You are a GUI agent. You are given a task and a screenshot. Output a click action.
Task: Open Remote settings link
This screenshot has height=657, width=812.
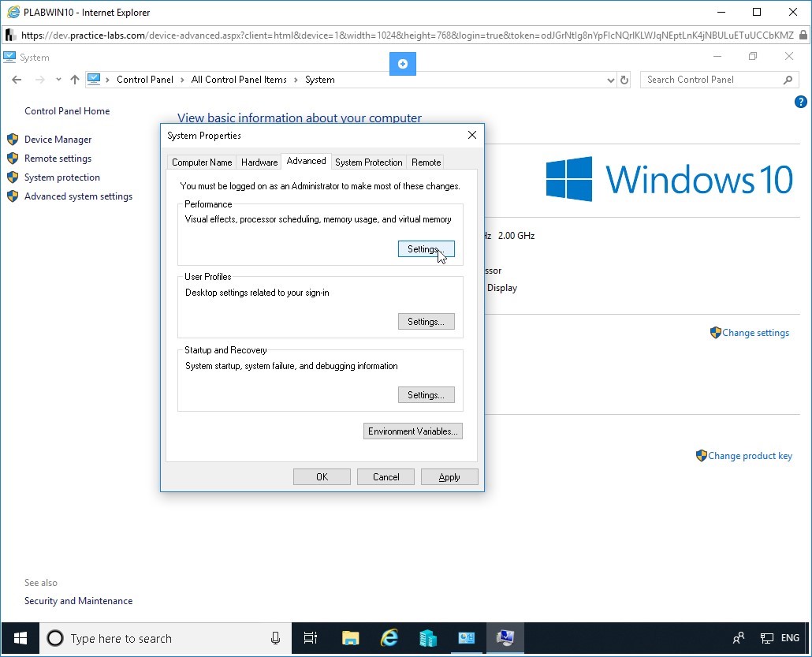[58, 159]
